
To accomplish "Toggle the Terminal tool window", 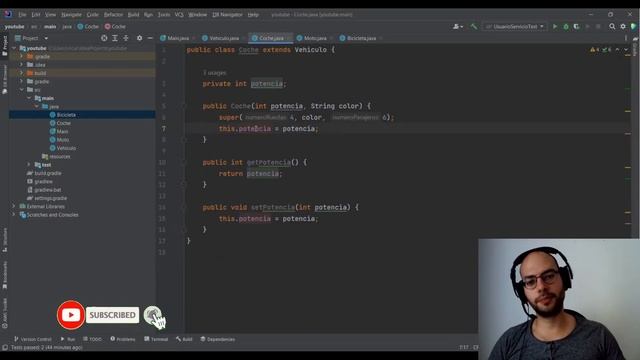I will 156,339.
